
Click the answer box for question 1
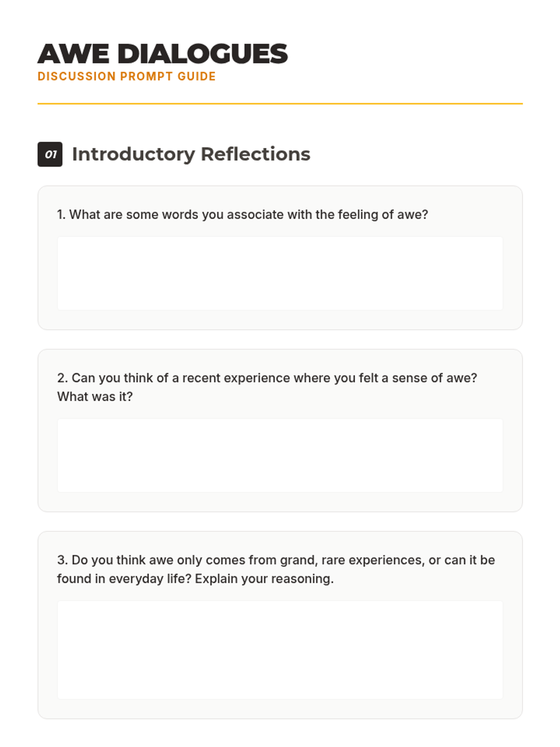tap(280, 273)
